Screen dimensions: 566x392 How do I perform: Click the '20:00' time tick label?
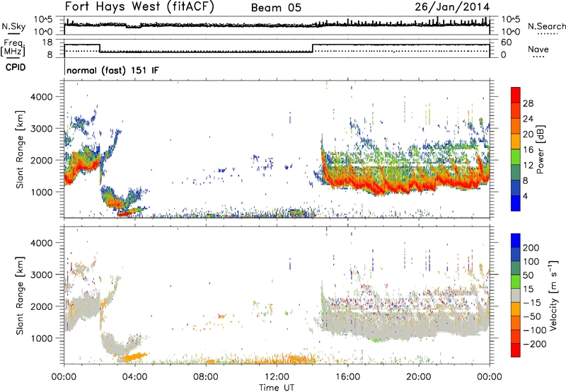coord(418,377)
